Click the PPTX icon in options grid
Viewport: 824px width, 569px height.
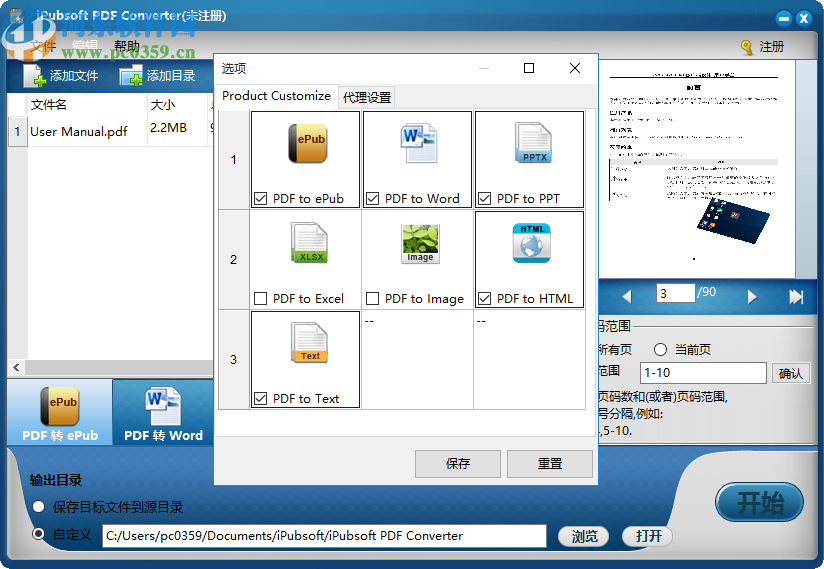point(533,143)
